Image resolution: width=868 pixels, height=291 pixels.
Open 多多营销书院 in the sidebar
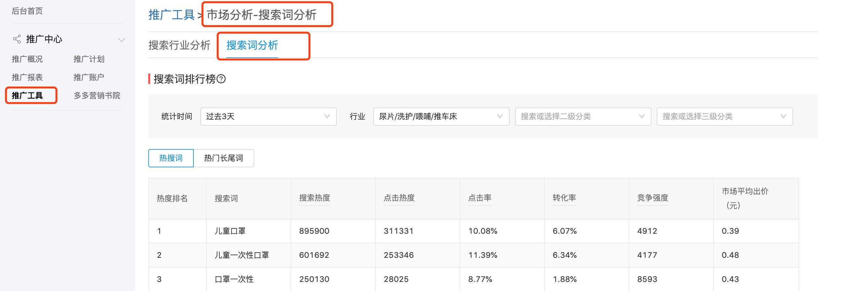97,96
